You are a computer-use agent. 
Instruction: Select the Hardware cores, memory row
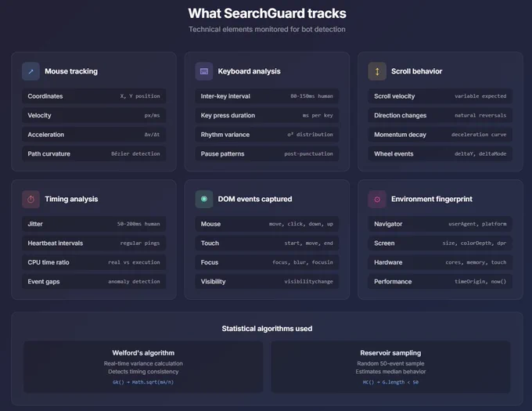tap(440, 262)
